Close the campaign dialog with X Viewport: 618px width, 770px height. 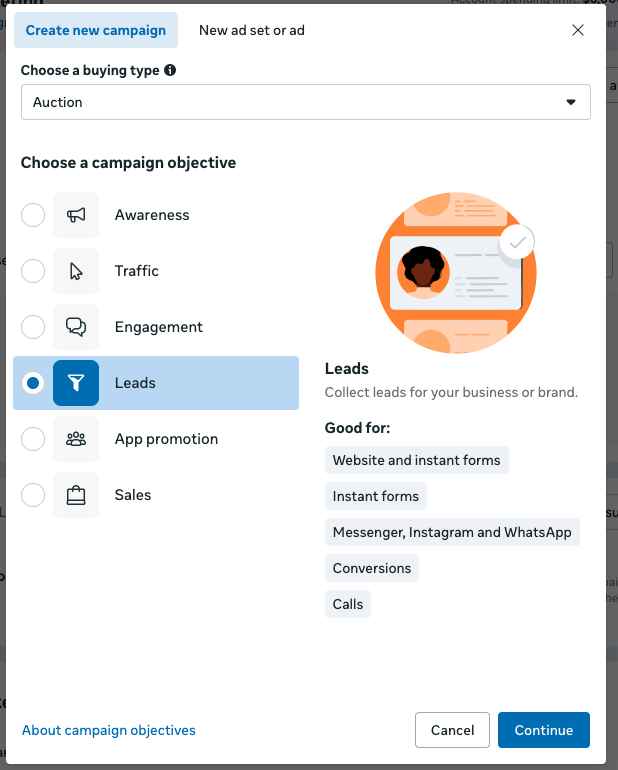(x=578, y=30)
